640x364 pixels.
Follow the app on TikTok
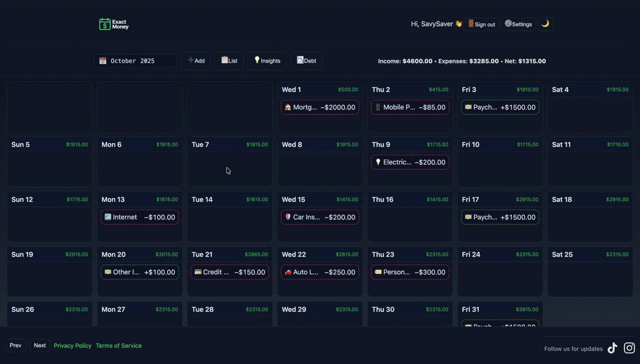point(613,348)
